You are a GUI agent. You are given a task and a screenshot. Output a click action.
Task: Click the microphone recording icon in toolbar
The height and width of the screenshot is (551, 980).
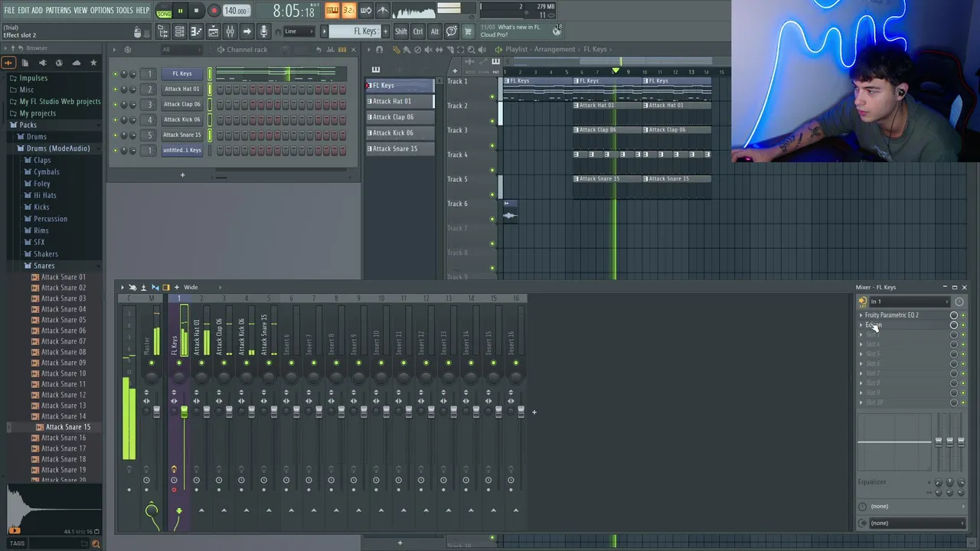(263, 31)
